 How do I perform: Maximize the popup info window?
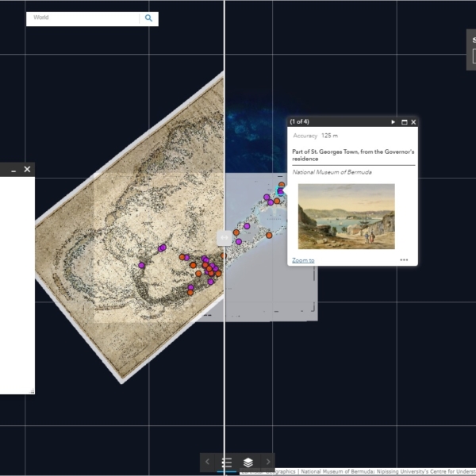404,122
